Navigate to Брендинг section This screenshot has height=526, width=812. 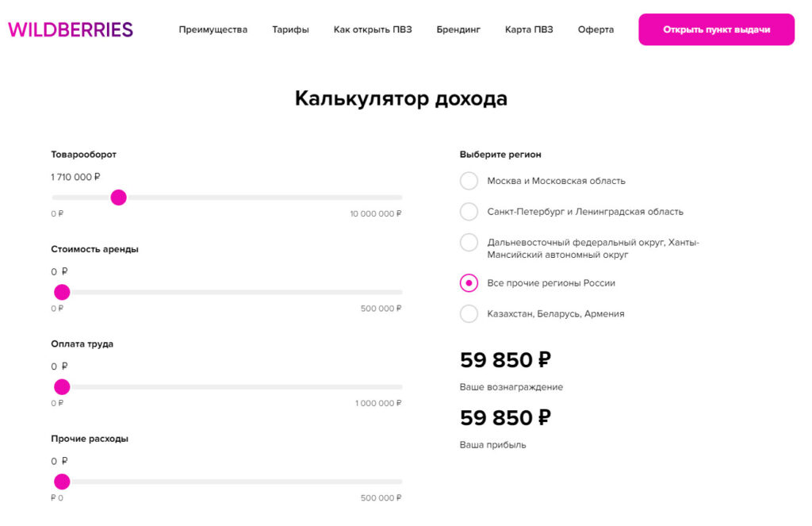coord(458,30)
